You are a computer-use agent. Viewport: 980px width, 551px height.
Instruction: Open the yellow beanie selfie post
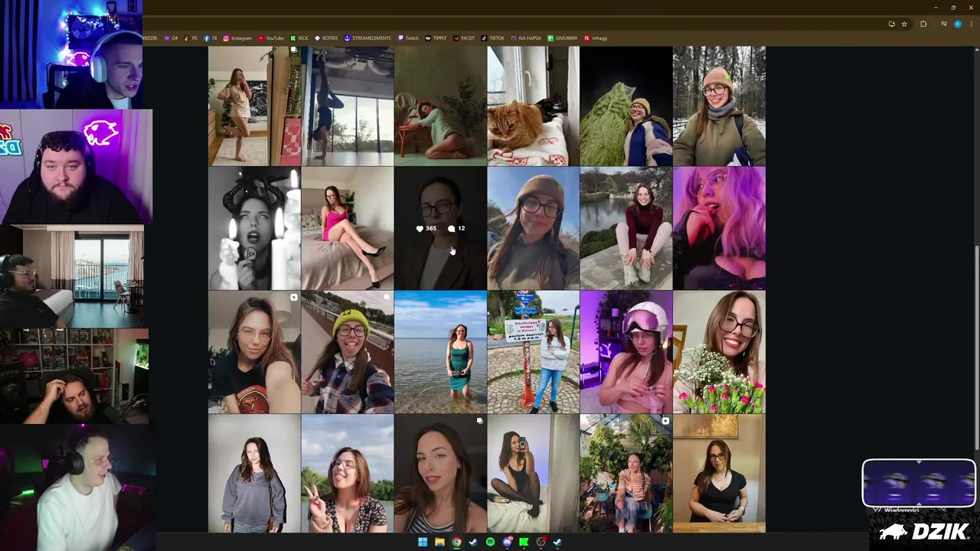[347, 352]
